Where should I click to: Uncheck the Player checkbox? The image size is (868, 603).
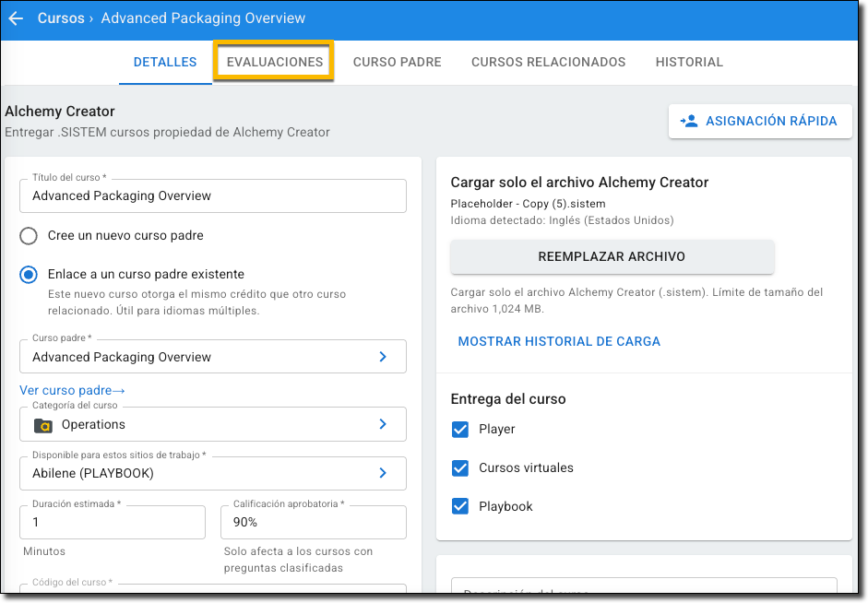coord(460,430)
